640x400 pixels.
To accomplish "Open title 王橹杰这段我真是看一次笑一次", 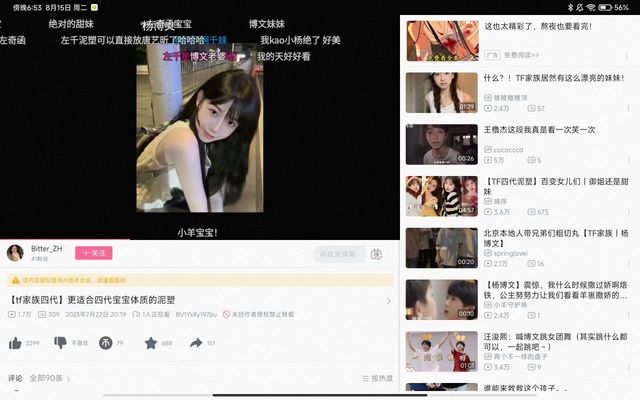I will [x=539, y=130].
